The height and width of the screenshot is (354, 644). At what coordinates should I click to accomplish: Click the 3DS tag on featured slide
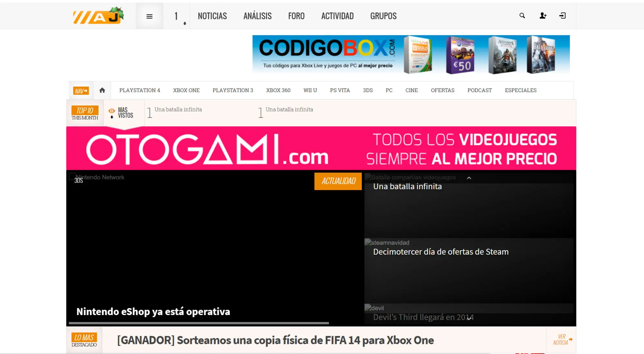[79, 180]
